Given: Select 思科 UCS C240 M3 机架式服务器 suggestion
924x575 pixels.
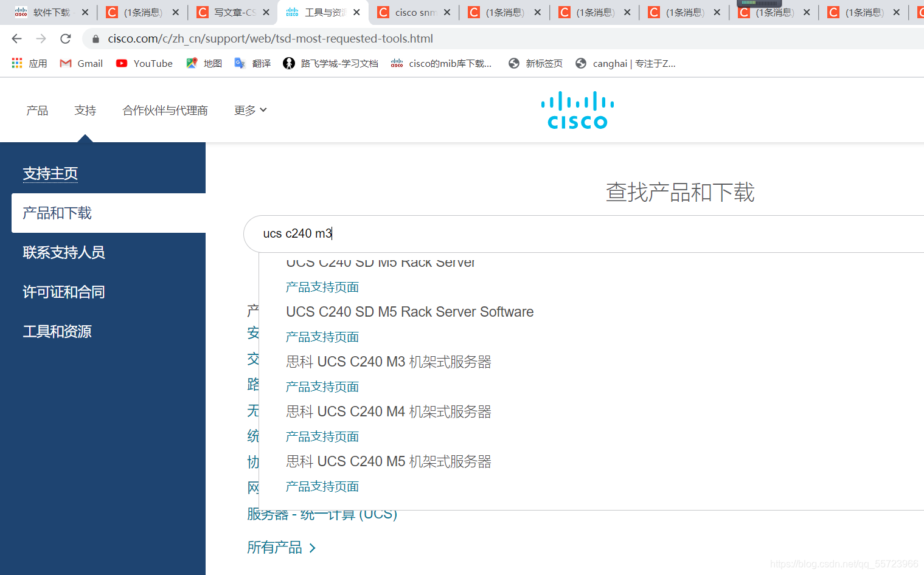Looking at the screenshot, I should coord(389,362).
